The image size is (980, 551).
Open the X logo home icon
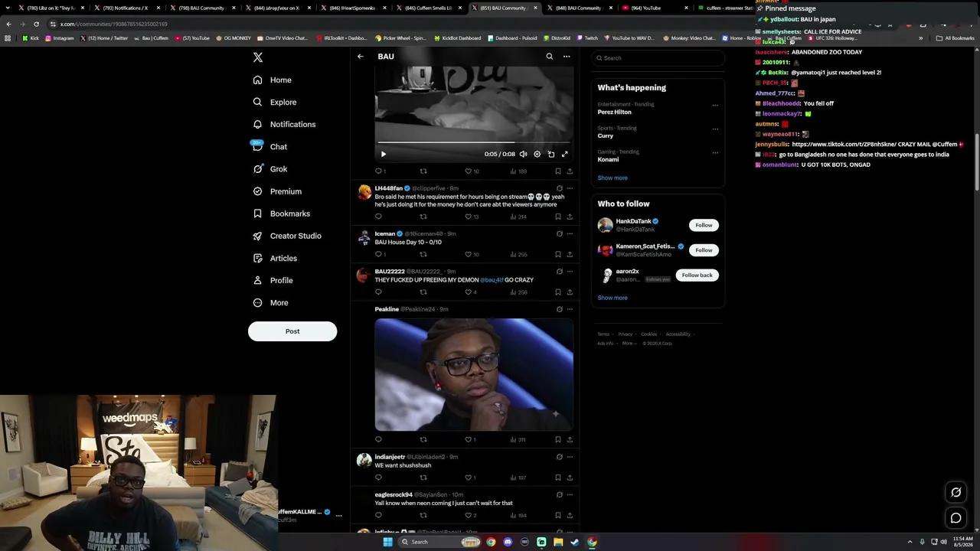[258, 57]
